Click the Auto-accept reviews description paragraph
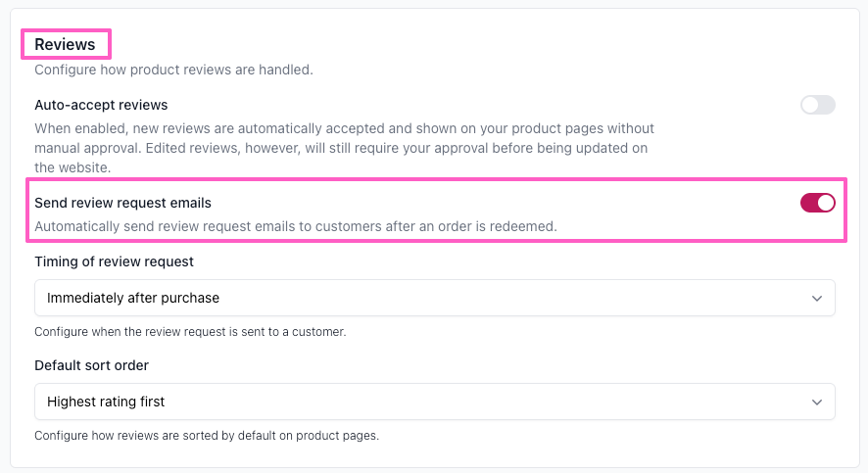 (344, 148)
